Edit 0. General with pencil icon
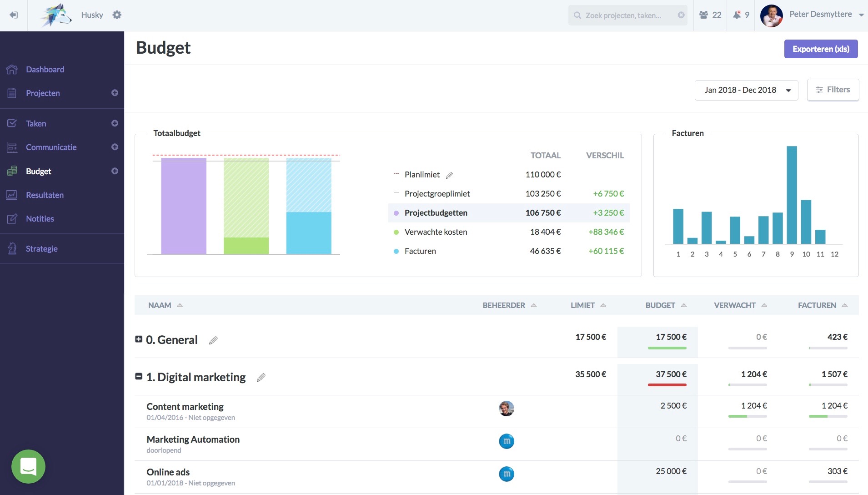The height and width of the screenshot is (495, 868). click(x=213, y=340)
